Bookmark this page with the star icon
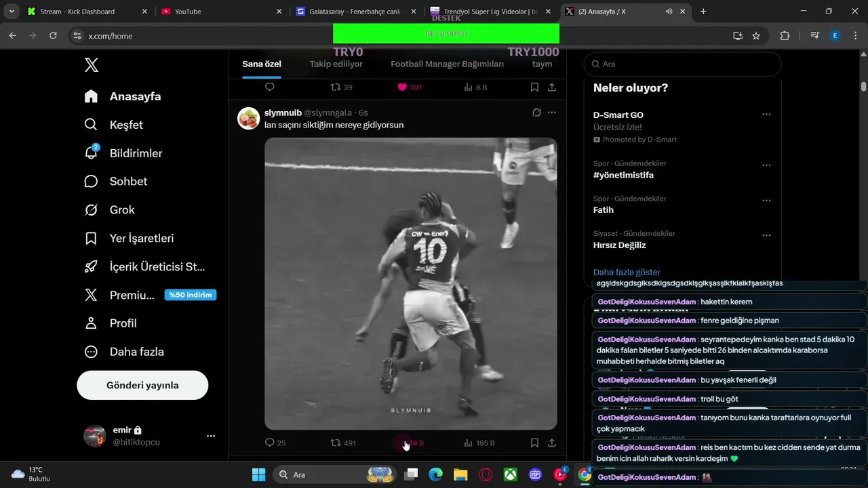The width and height of the screenshot is (868, 488). pyautogui.click(x=756, y=36)
